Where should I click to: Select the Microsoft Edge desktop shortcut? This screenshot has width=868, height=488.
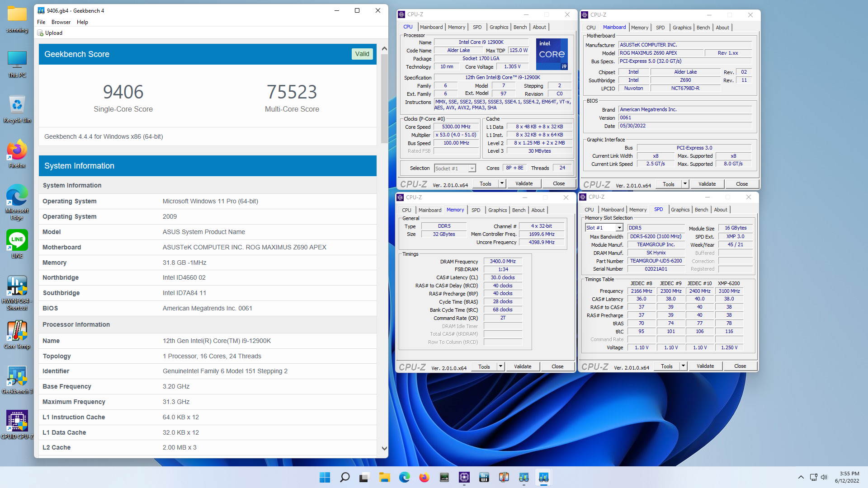(x=17, y=202)
